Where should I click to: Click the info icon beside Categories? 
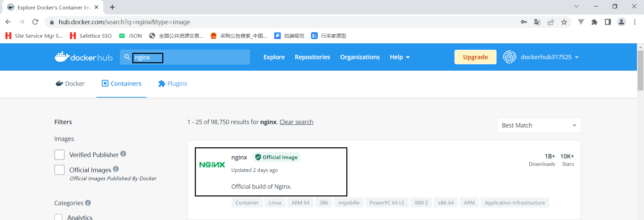pyautogui.click(x=88, y=203)
